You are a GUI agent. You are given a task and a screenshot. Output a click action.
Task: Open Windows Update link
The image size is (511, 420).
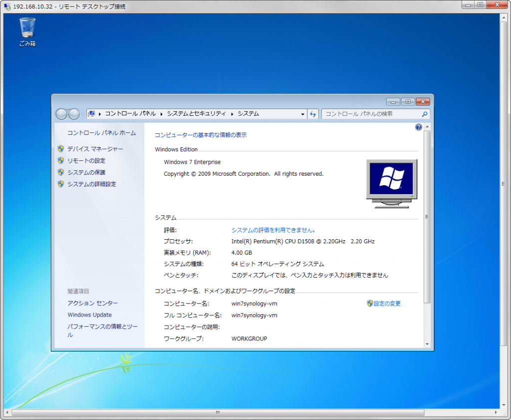(x=90, y=315)
